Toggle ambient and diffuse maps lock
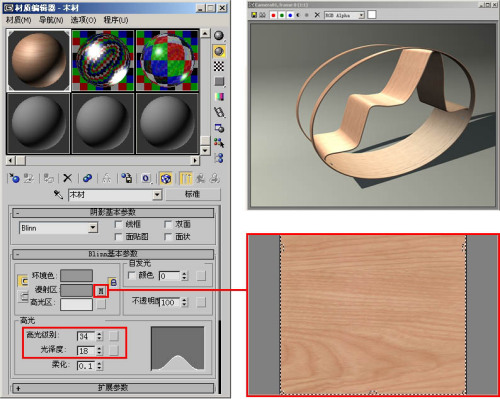Image resolution: width=500 pixels, height=399 pixels. [113, 283]
